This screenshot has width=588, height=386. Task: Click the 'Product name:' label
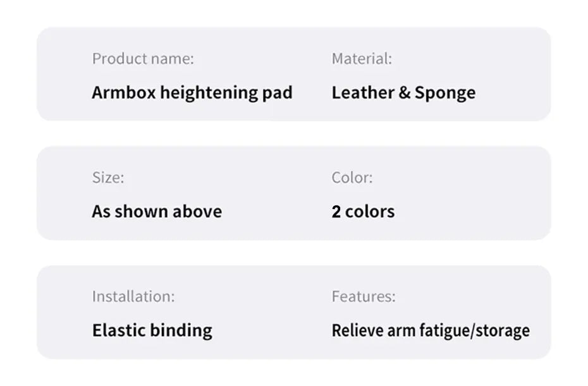click(143, 59)
